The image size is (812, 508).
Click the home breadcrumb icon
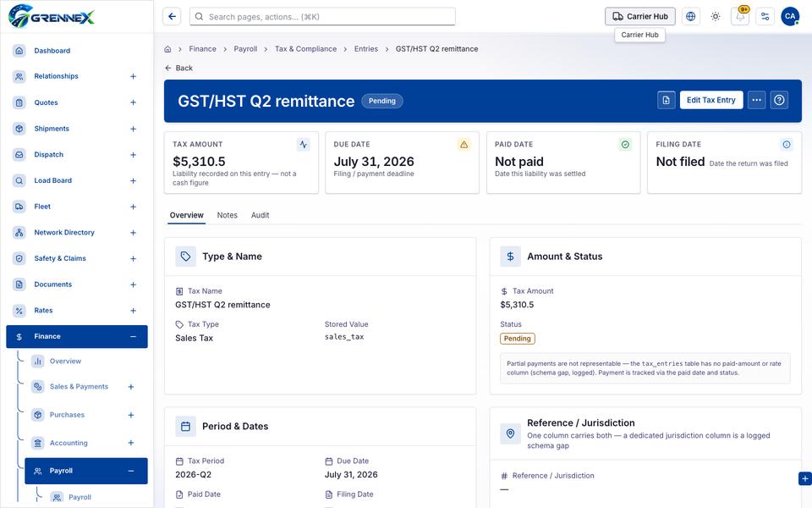coord(167,49)
